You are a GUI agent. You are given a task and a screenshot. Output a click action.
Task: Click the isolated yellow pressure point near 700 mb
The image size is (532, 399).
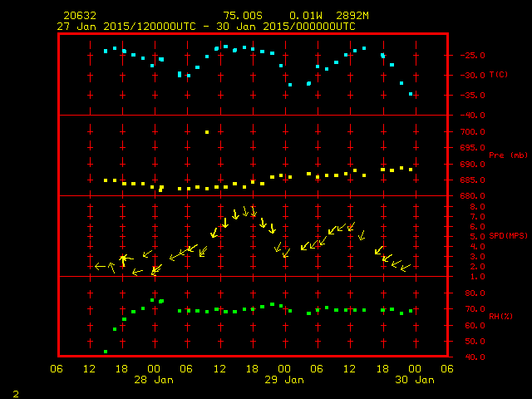(x=207, y=131)
